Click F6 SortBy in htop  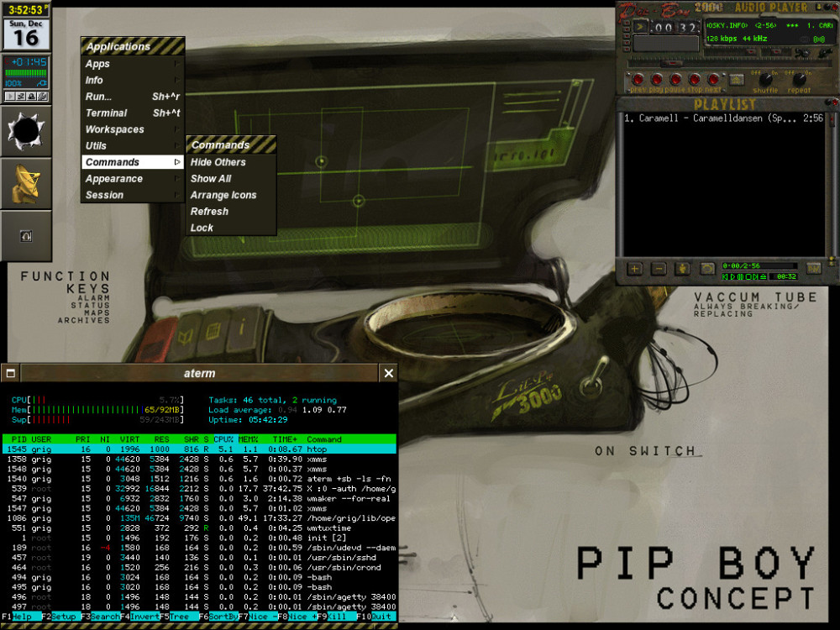(x=218, y=617)
